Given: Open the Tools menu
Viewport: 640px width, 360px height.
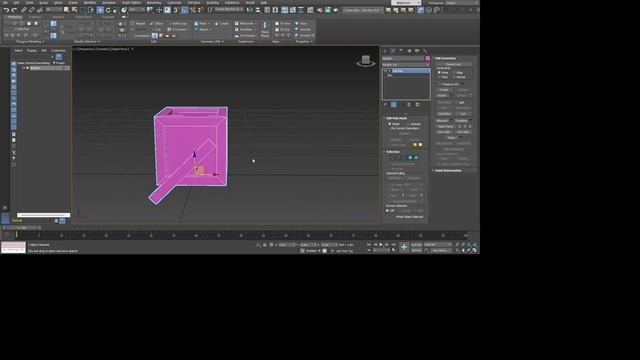Looking at the screenshot, I should pos(29,2).
